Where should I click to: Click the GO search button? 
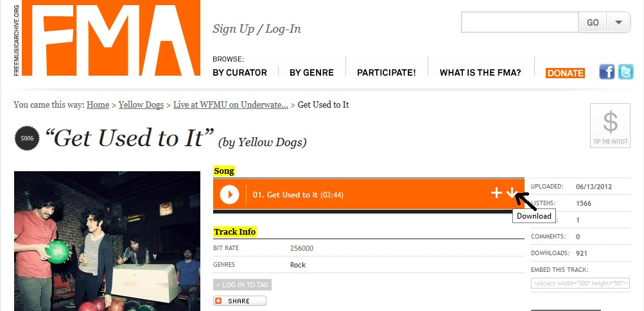[593, 22]
